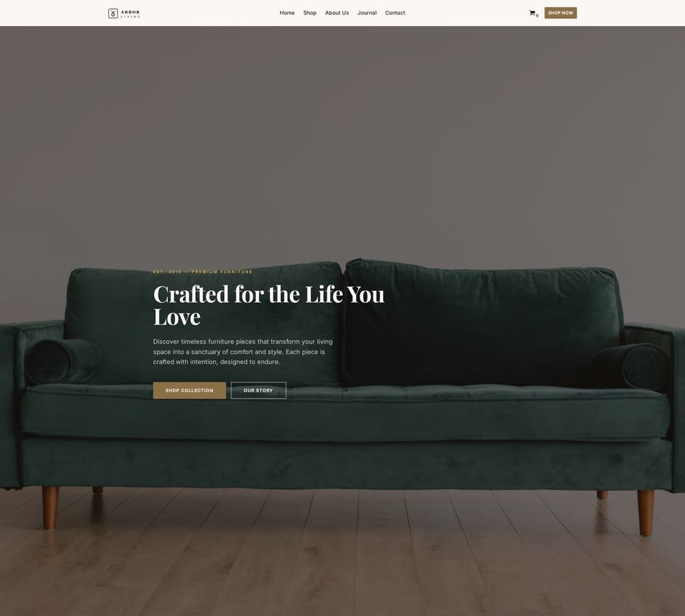
Task: Open the Journal nav link
Action: (x=367, y=13)
